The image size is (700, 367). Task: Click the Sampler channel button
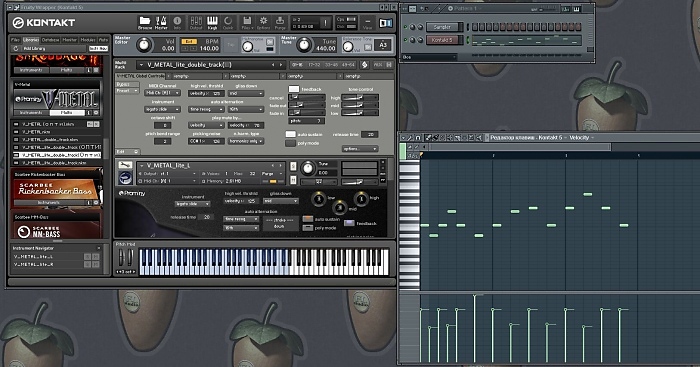(x=442, y=27)
